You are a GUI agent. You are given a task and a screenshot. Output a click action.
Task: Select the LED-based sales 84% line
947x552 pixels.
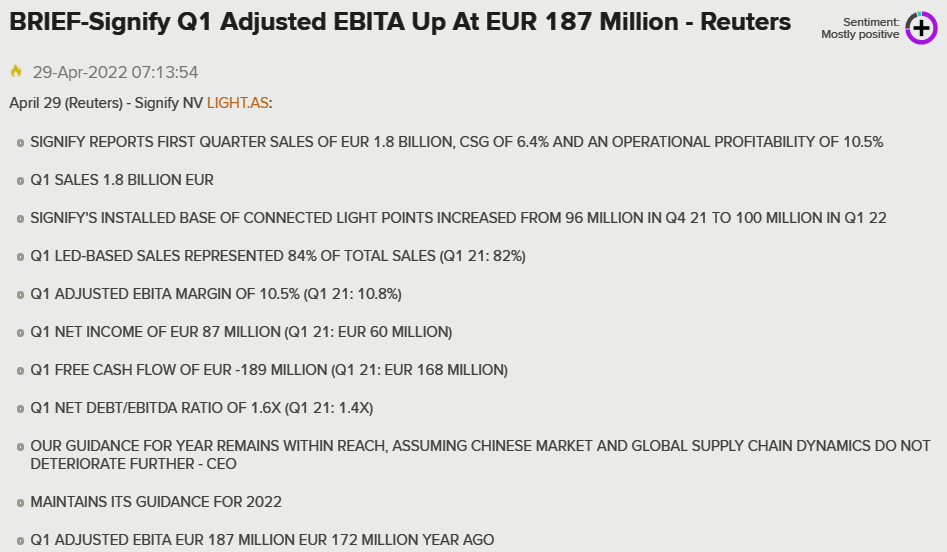click(278, 256)
